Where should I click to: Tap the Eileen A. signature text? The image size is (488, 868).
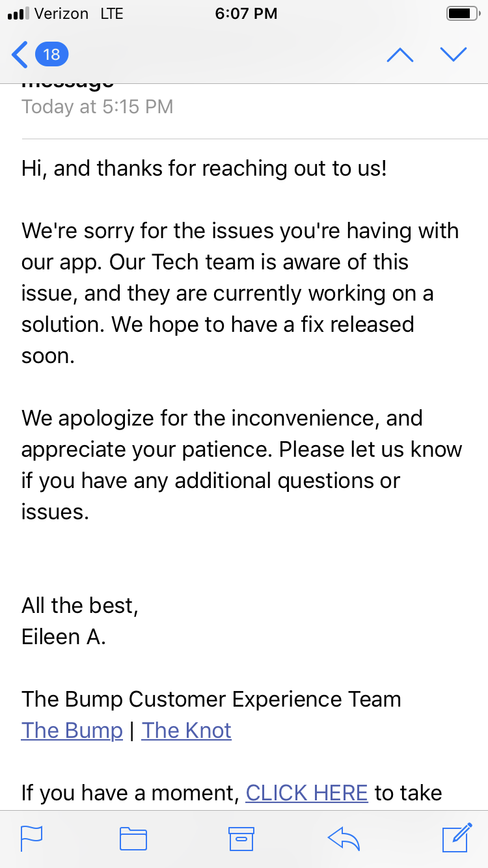[x=64, y=636]
